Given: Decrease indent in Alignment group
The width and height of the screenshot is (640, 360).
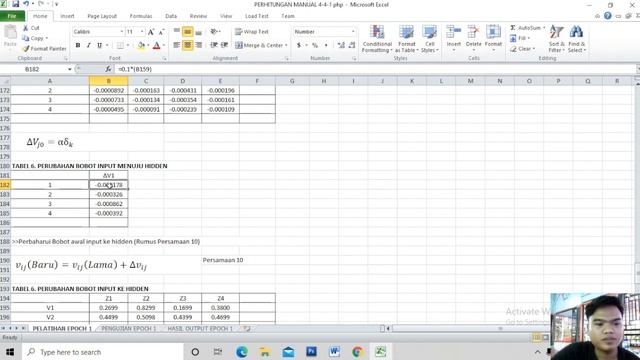Looking at the screenshot, I should 213,45.
